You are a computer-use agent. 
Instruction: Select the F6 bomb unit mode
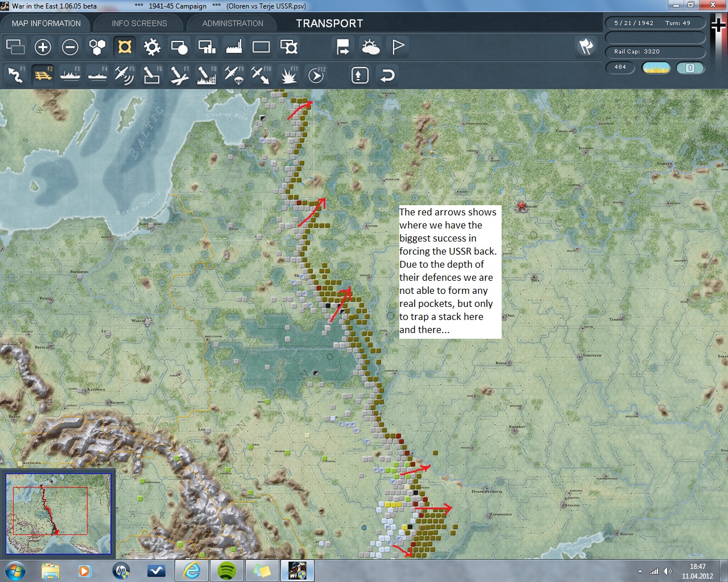click(x=152, y=74)
